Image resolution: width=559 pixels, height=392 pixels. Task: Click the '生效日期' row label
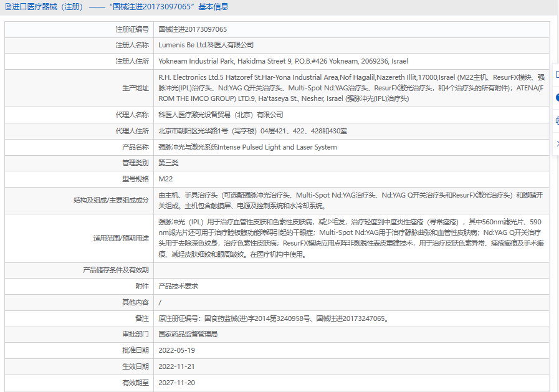[x=135, y=366]
